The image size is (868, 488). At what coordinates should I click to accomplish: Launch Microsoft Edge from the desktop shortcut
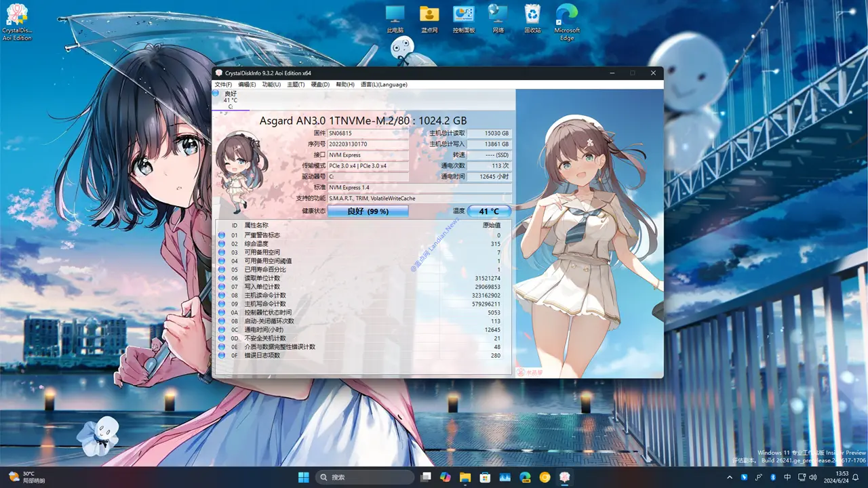pos(567,22)
